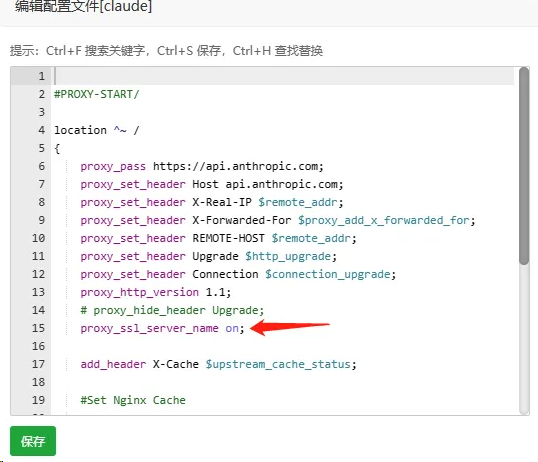The image size is (538, 462).
Task: Click line number 6 in the gutter
Action: click(x=41, y=166)
